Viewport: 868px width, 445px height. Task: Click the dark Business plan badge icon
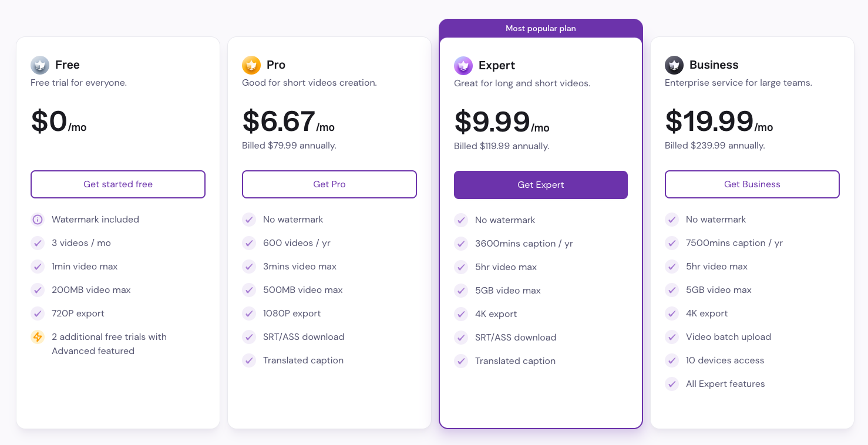click(674, 65)
